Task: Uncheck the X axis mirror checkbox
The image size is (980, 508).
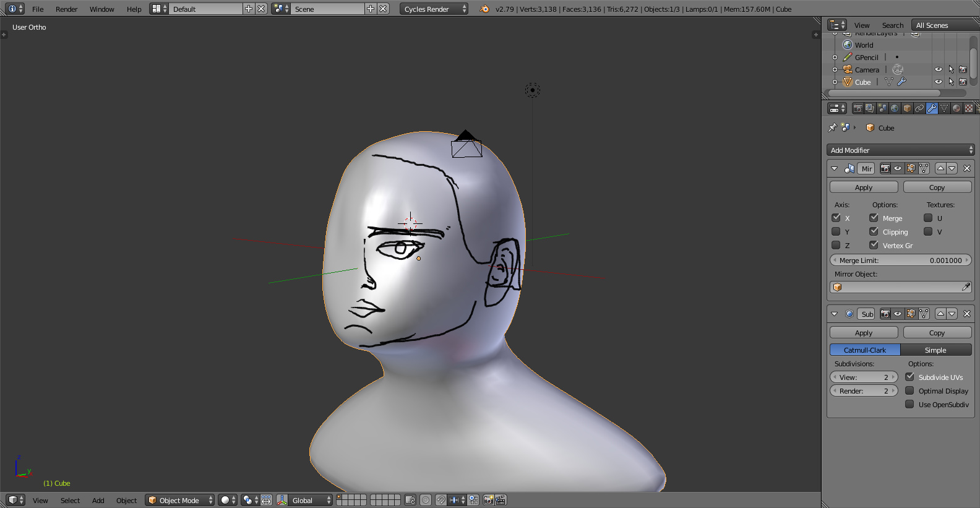Action: 836,218
